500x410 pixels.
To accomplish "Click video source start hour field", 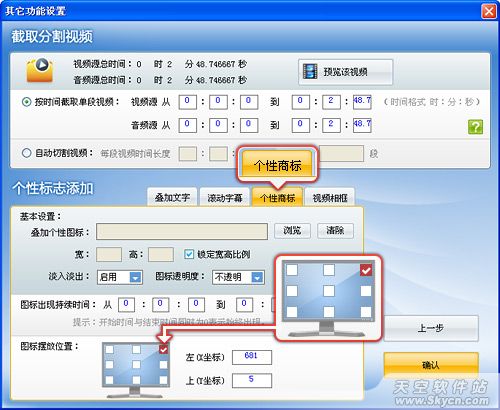I will coord(187,102).
